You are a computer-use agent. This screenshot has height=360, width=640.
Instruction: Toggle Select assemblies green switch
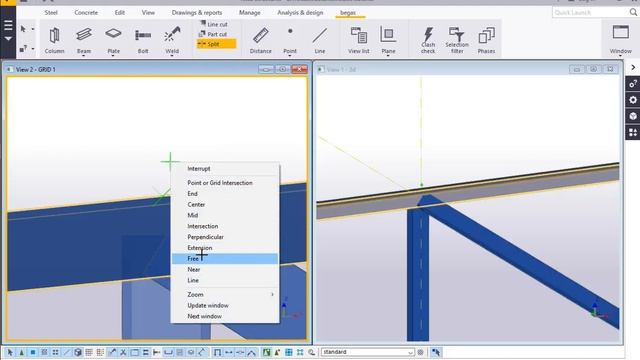click(x=266, y=352)
